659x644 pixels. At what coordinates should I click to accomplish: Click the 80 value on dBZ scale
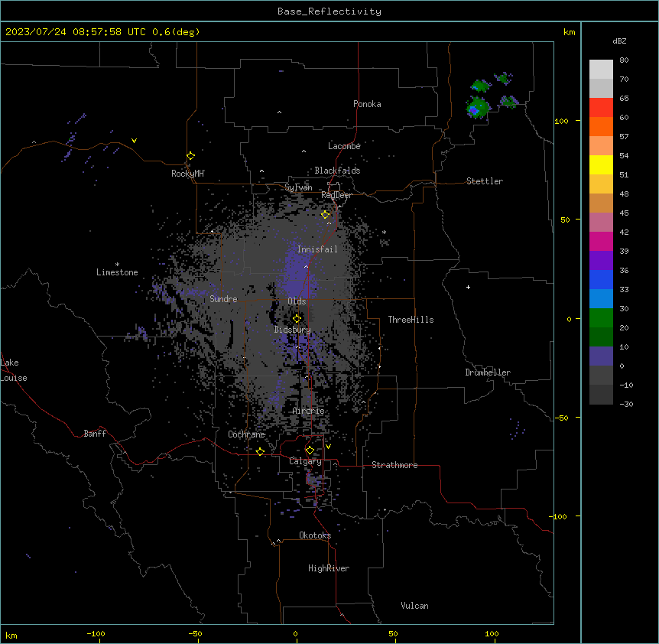[624, 60]
